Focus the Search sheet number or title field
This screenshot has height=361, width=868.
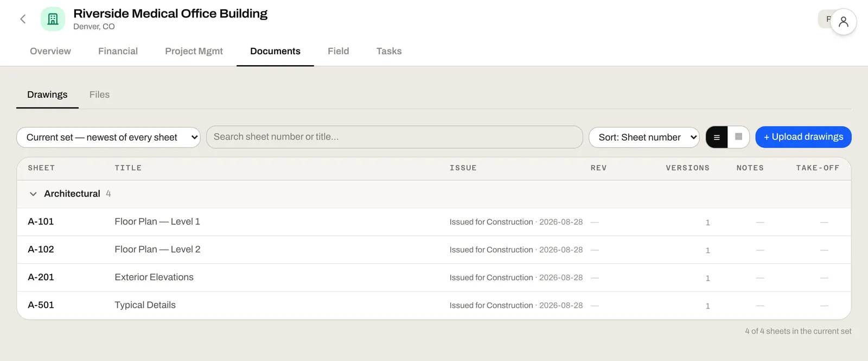pyautogui.click(x=394, y=137)
